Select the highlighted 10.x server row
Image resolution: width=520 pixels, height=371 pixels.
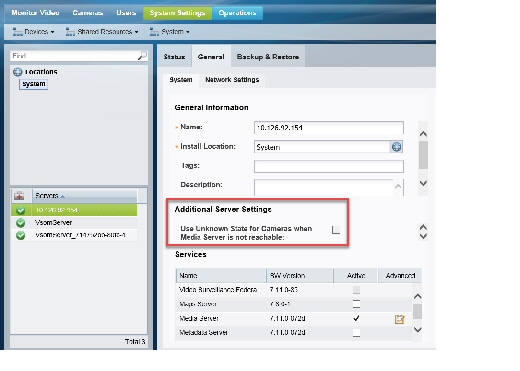[74, 210]
